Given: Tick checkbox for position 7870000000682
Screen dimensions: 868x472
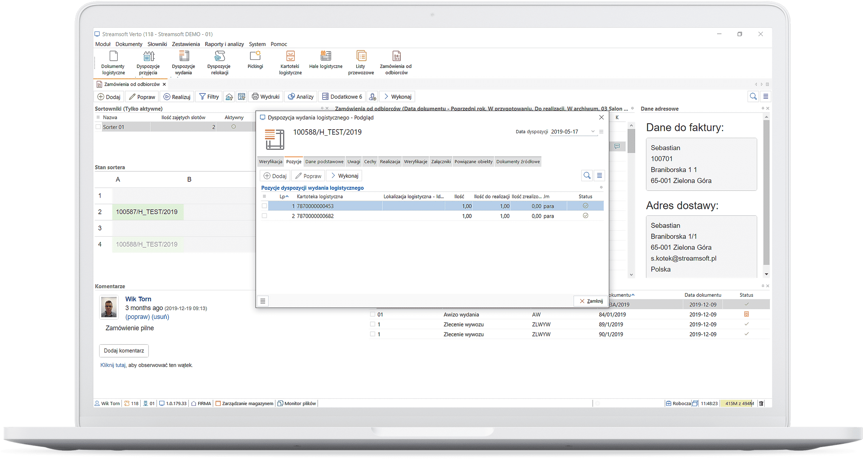Looking at the screenshot, I should tap(264, 216).
